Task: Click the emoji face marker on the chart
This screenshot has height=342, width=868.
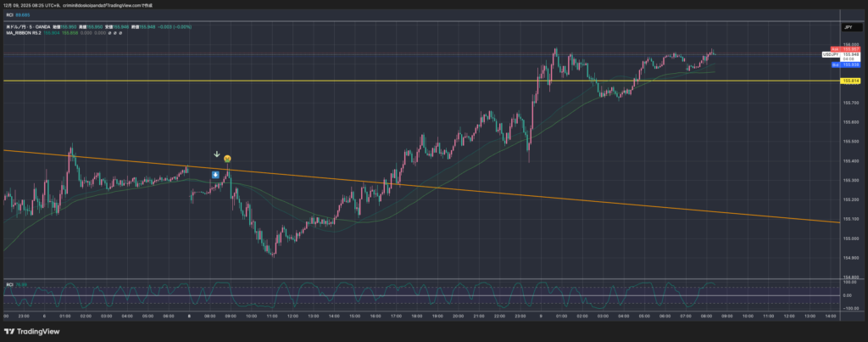Action: (229, 159)
